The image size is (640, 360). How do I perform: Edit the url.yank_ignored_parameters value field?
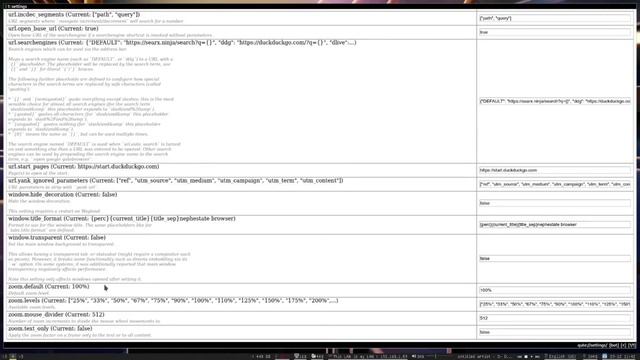pyautogui.click(x=555, y=184)
